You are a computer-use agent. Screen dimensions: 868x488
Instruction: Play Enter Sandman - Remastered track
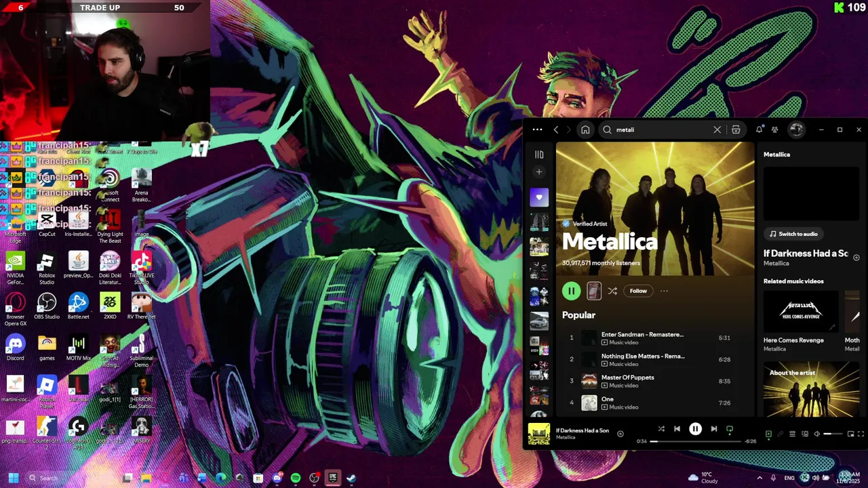pos(656,338)
